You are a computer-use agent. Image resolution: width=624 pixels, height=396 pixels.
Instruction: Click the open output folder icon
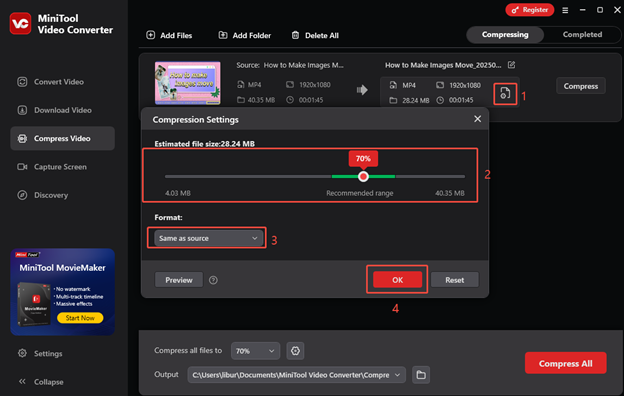click(x=421, y=375)
